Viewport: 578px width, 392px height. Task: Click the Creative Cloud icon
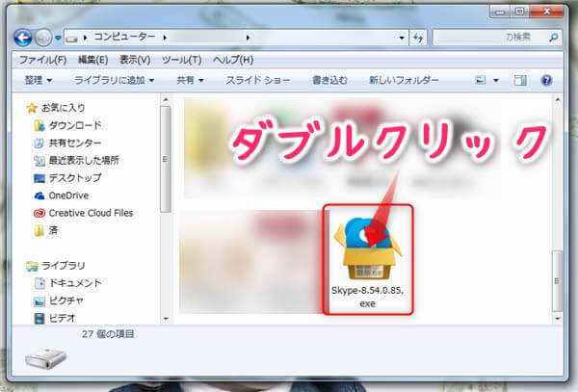pos(39,213)
